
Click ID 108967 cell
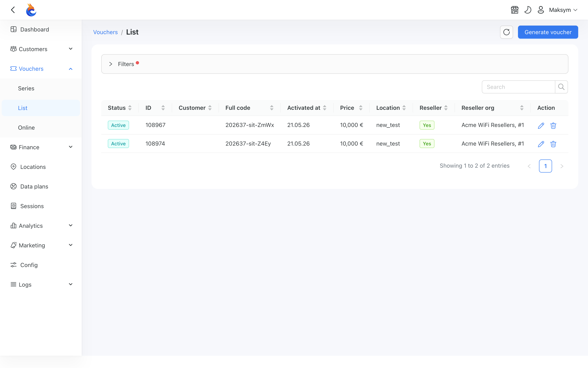pyautogui.click(x=156, y=125)
